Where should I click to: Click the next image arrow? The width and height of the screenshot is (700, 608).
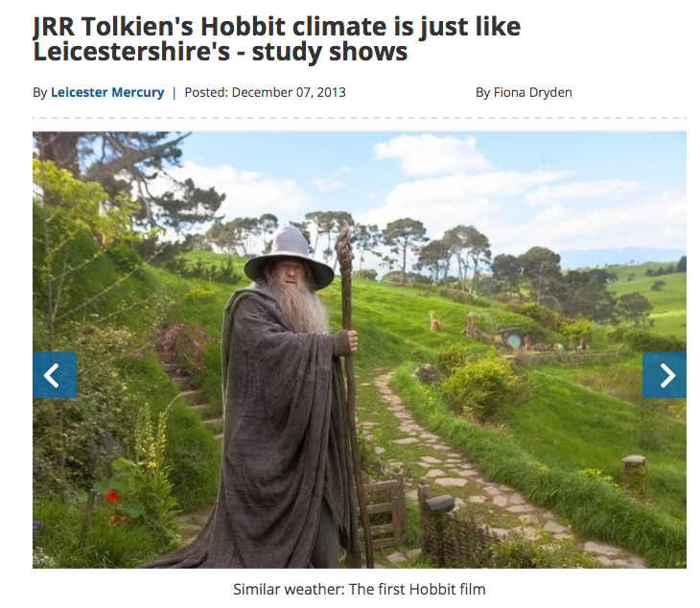[665, 376]
